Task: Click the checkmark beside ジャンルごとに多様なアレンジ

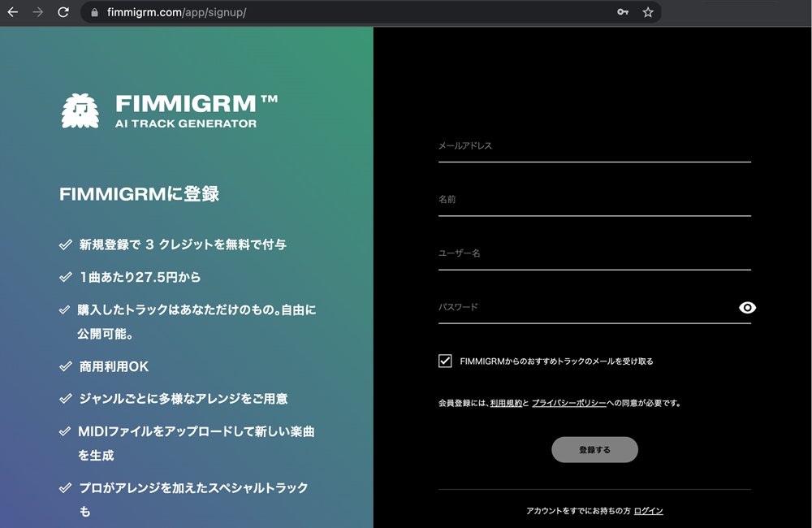Action: (x=65, y=399)
